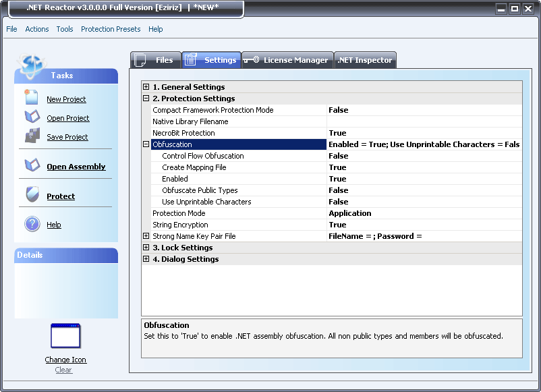Expand 1. General Settings section

pos(146,86)
